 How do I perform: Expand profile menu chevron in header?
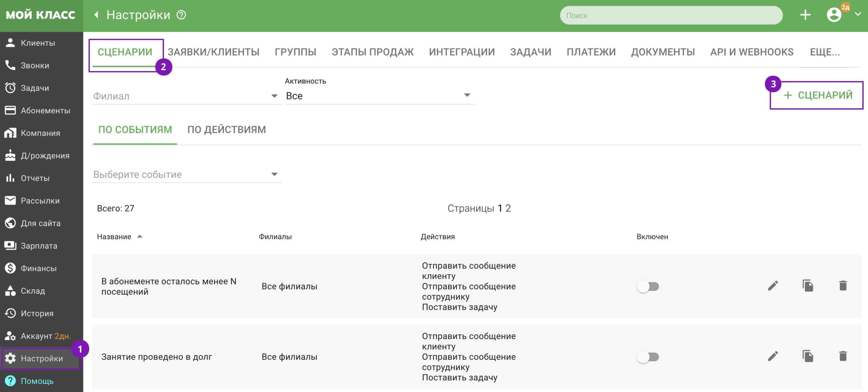[858, 14]
